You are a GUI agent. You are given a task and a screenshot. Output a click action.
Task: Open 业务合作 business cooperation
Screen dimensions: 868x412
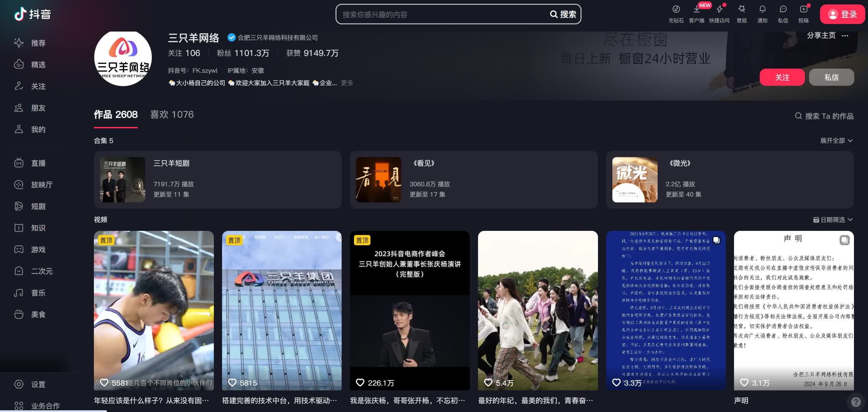coord(37,406)
